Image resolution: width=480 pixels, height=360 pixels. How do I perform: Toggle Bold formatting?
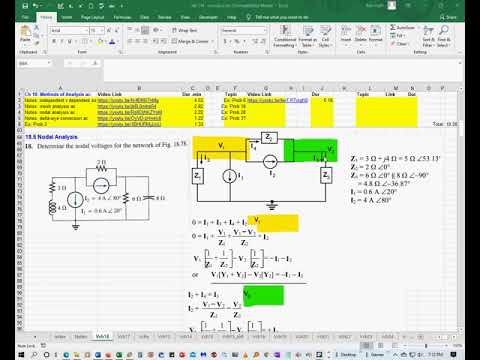point(54,41)
